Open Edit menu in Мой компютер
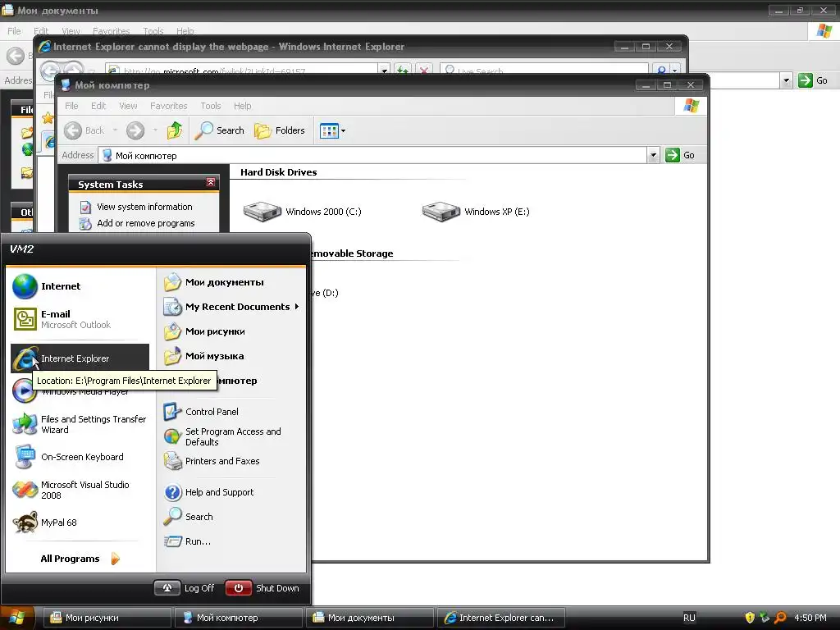The height and width of the screenshot is (630, 840). [98, 106]
